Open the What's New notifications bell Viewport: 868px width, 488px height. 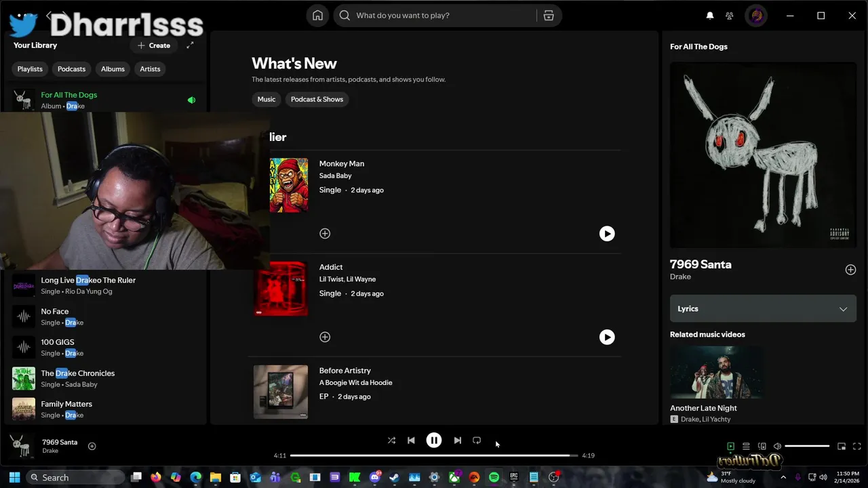710,16
